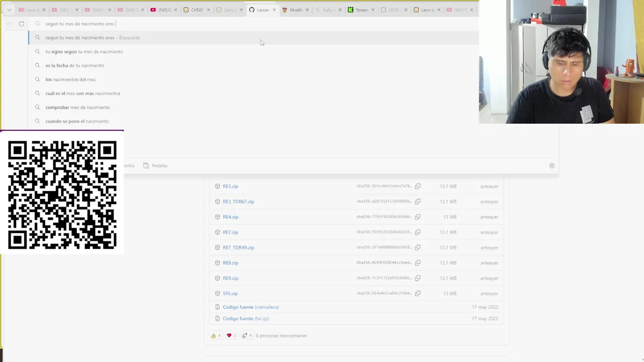The height and width of the screenshot is (362, 644).
Task: Download RE7.zip
Action: 230,232
